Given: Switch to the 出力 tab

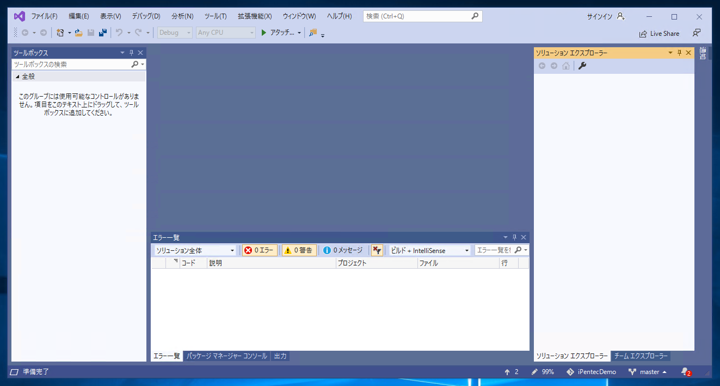Looking at the screenshot, I should [280, 356].
